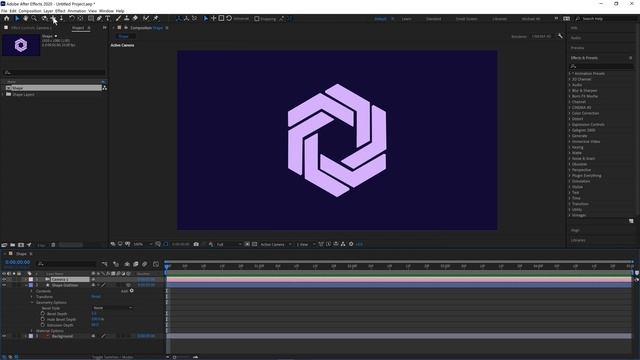Viewport: 640px width, 360px height.
Task: Select the Puppet Pin tool
Action: coord(156,18)
